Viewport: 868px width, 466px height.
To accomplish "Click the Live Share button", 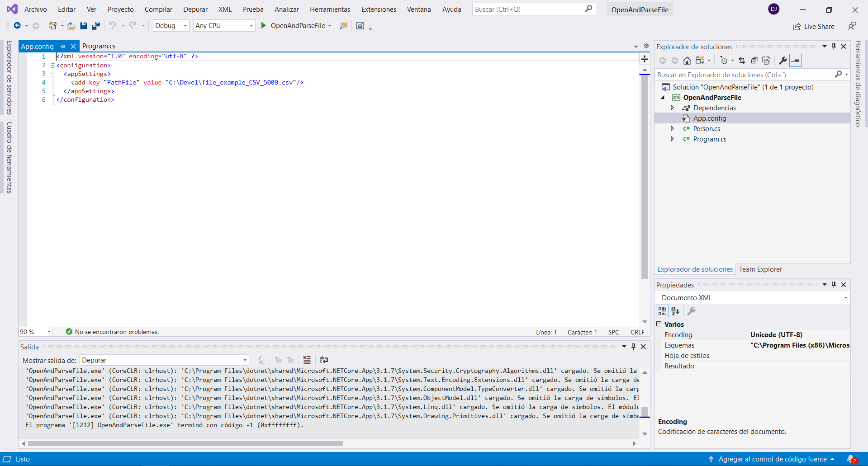I will point(814,27).
